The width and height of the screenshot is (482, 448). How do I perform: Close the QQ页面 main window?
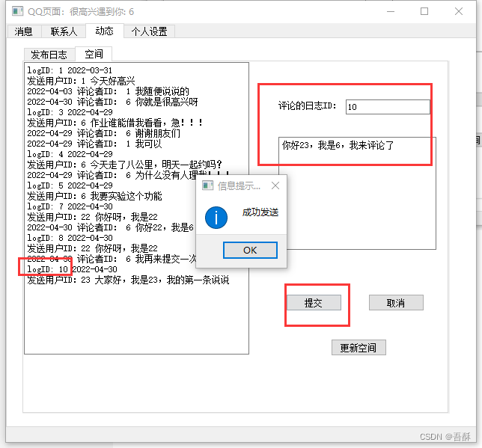point(459,12)
